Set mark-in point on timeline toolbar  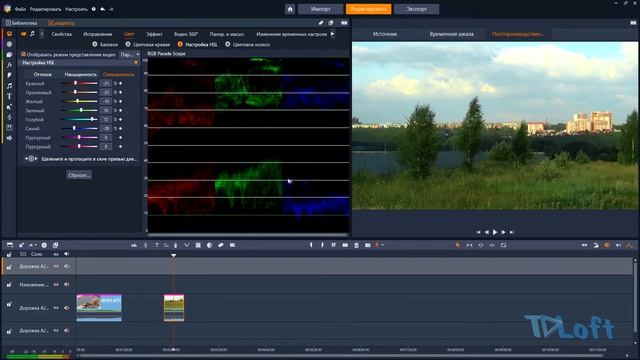[x=311, y=245]
